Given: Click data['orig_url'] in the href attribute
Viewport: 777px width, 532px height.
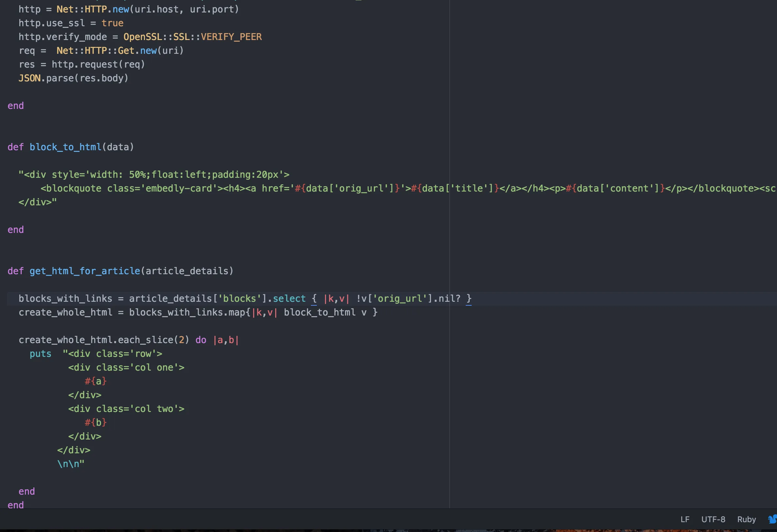Looking at the screenshot, I should [x=348, y=188].
